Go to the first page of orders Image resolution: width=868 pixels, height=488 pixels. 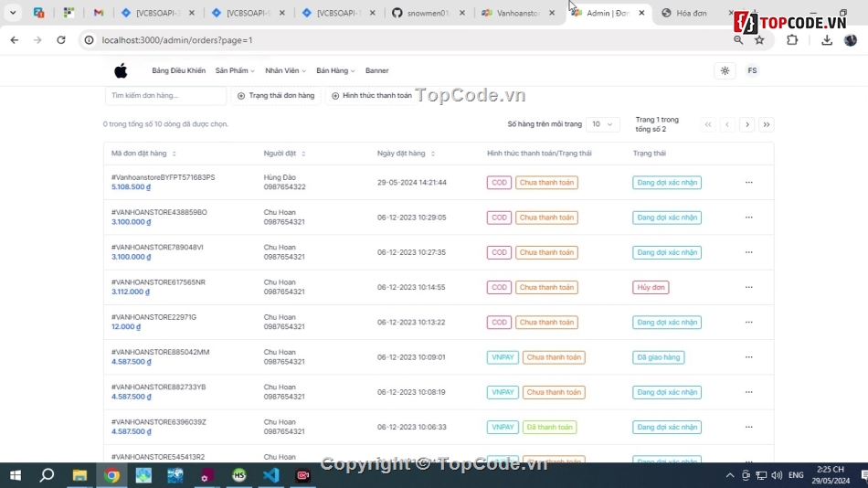coord(708,124)
